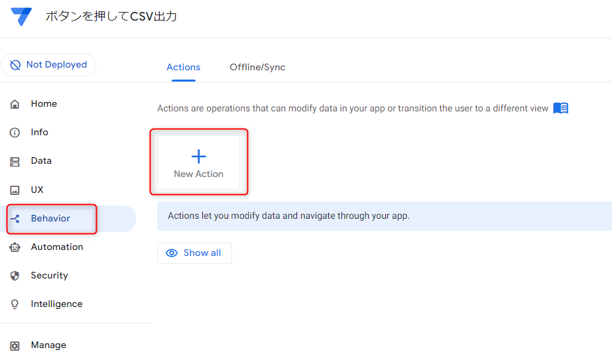Switch to the Offline/Sync tab
612x364 pixels.
click(257, 67)
